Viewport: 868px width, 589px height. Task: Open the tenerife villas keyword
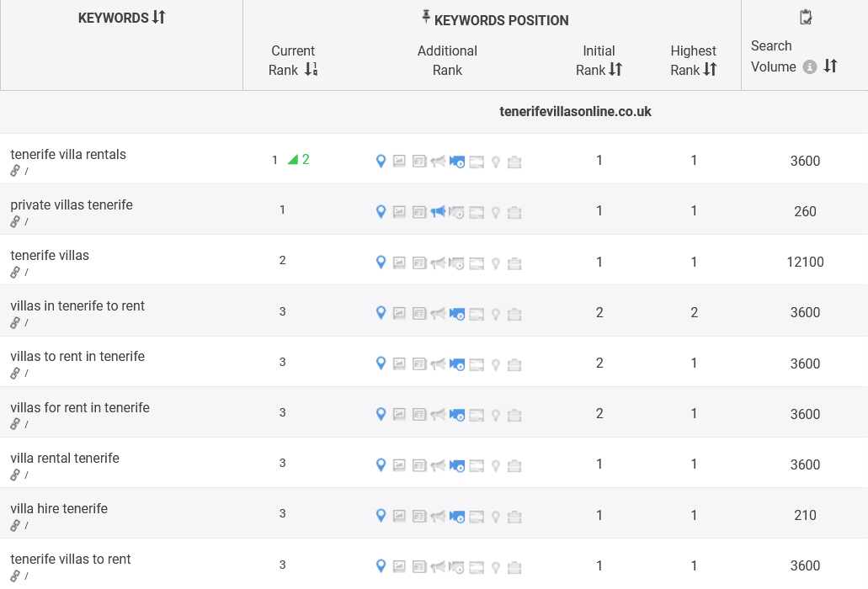pyautogui.click(x=50, y=256)
